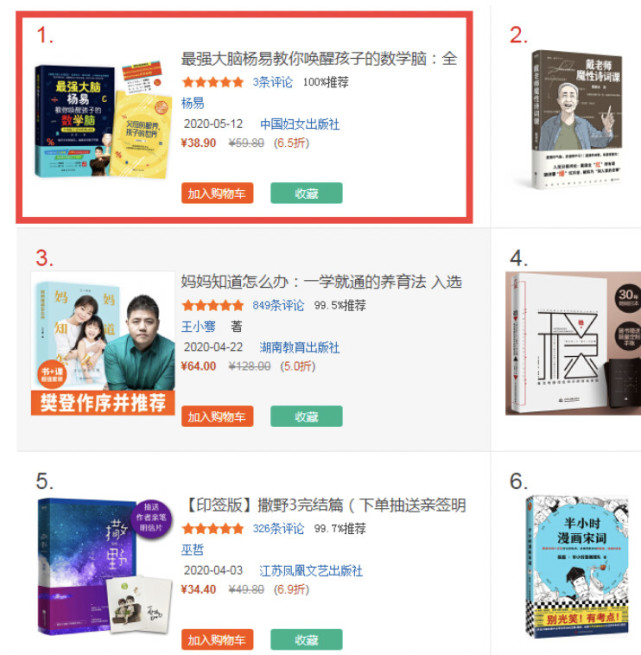Click the 半小时漫画宋词 book cover
The height and width of the screenshot is (655, 641).
577,567
